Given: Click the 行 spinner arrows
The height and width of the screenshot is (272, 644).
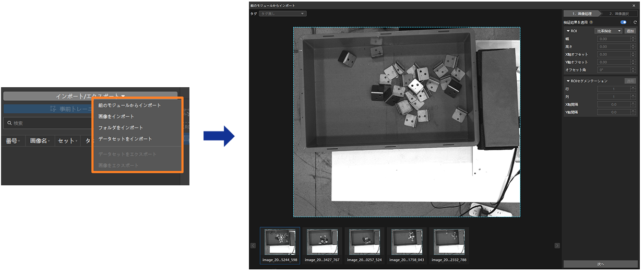Looking at the screenshot, I should (x=633, y=89).
